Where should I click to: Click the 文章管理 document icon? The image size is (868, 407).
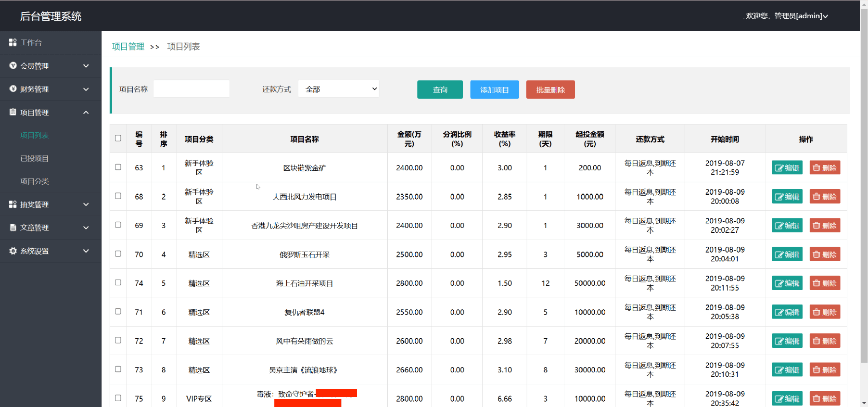(13, 227)
